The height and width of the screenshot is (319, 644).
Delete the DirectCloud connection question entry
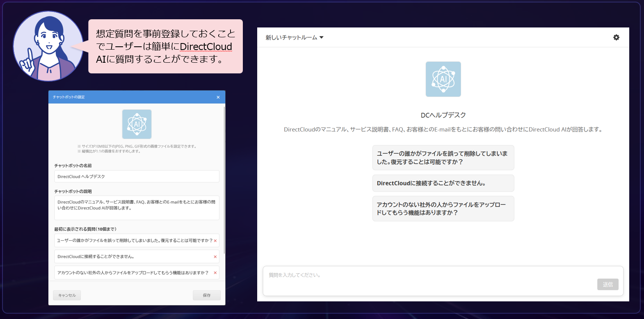(215, 257)
